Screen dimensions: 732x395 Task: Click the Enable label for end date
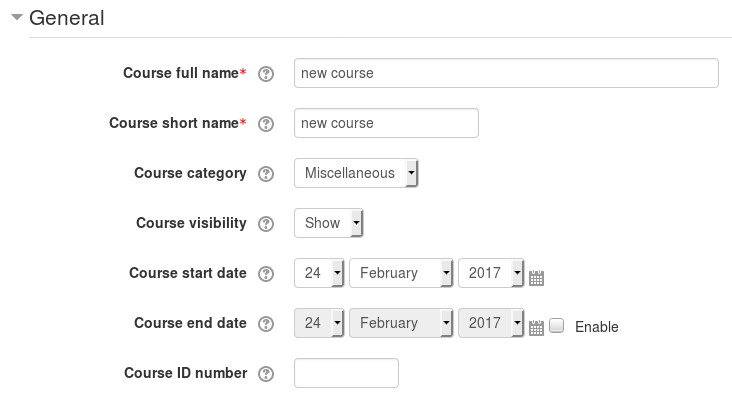point(597,327)
